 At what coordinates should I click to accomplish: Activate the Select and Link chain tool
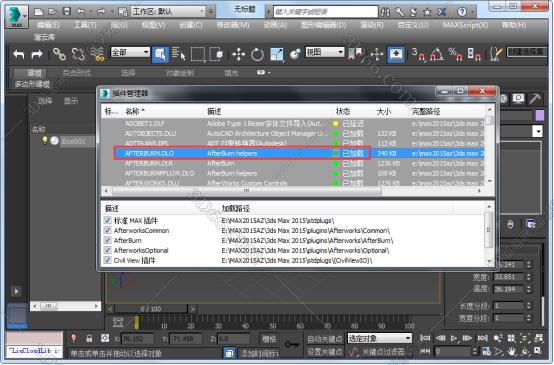point(59,54)
